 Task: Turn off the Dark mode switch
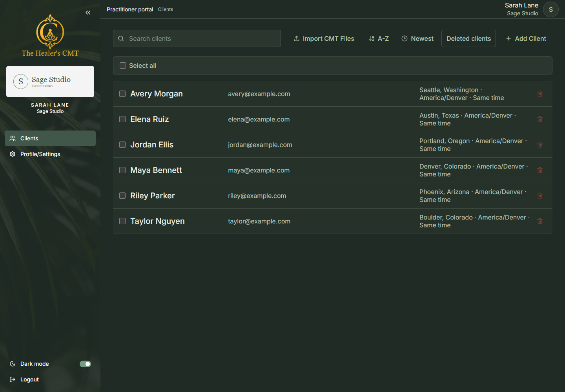[85, 364]
